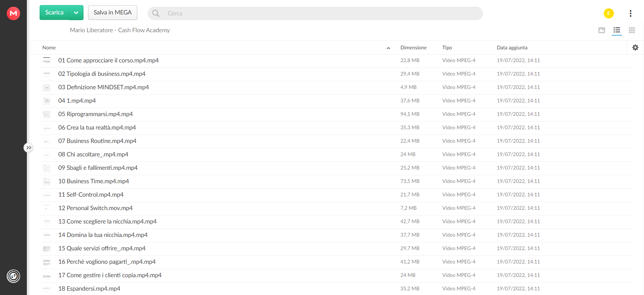Click the MEGA logo icon
The image size is (644, 295).
click(13, 13)
